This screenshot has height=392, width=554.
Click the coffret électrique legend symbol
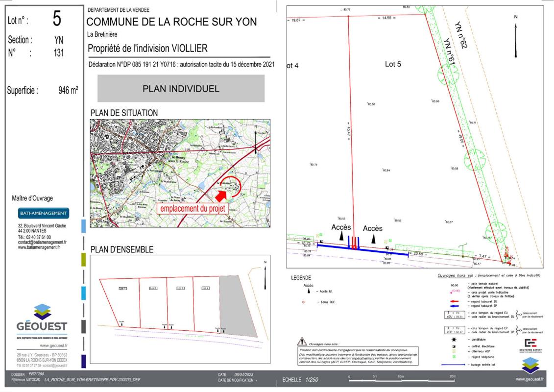(454, 346)
